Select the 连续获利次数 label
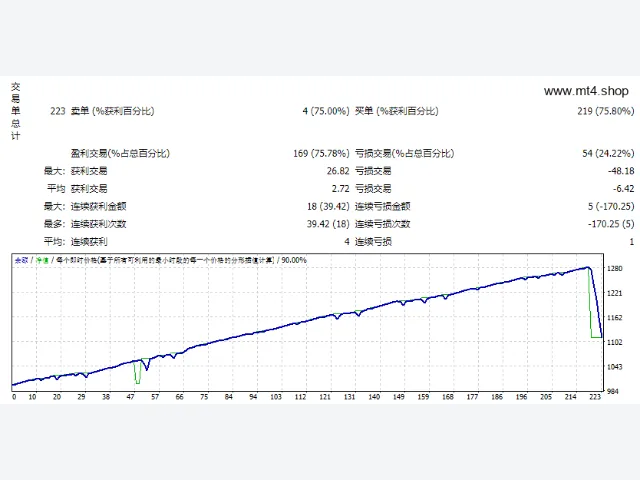Viewport: 640px width, 480px height. pyautogui.click(x=98, y=224)
